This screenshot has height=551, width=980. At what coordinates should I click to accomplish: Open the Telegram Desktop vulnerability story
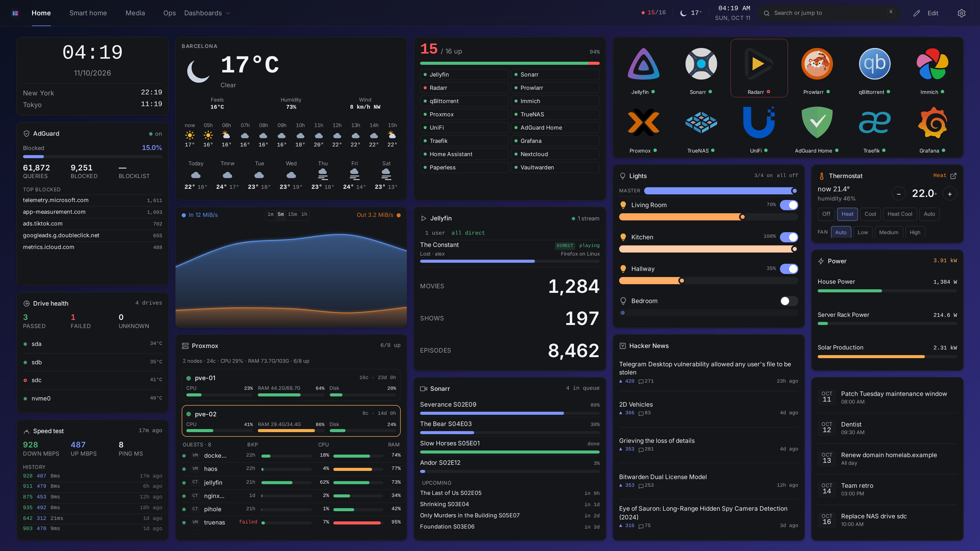[708, 372]
